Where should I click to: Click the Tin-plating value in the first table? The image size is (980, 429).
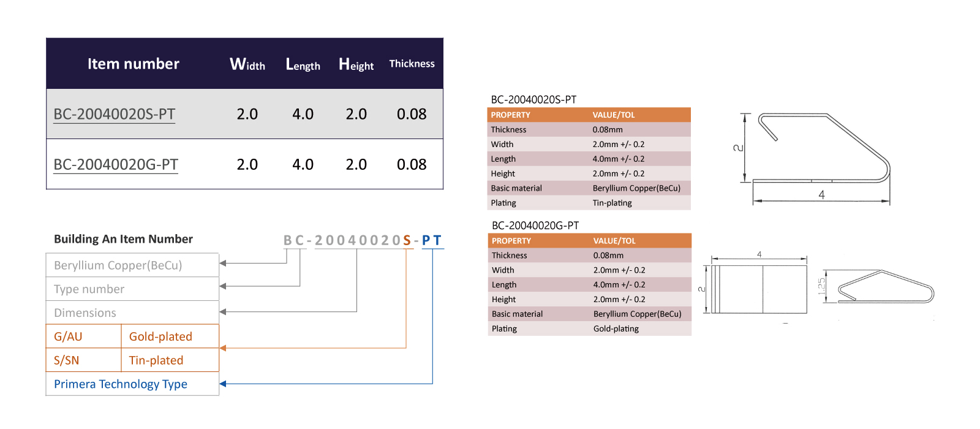click(612, 203)
